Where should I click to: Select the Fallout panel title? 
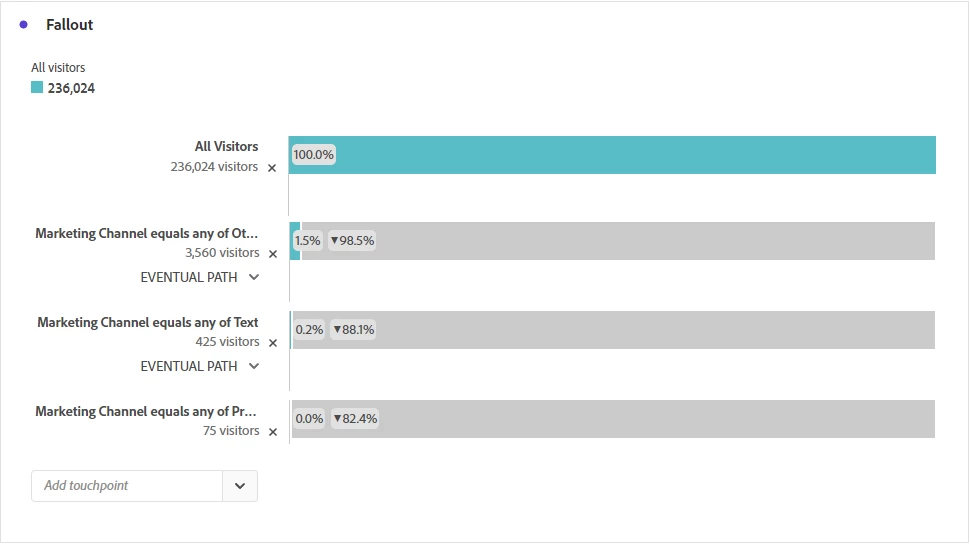(69, 25)
